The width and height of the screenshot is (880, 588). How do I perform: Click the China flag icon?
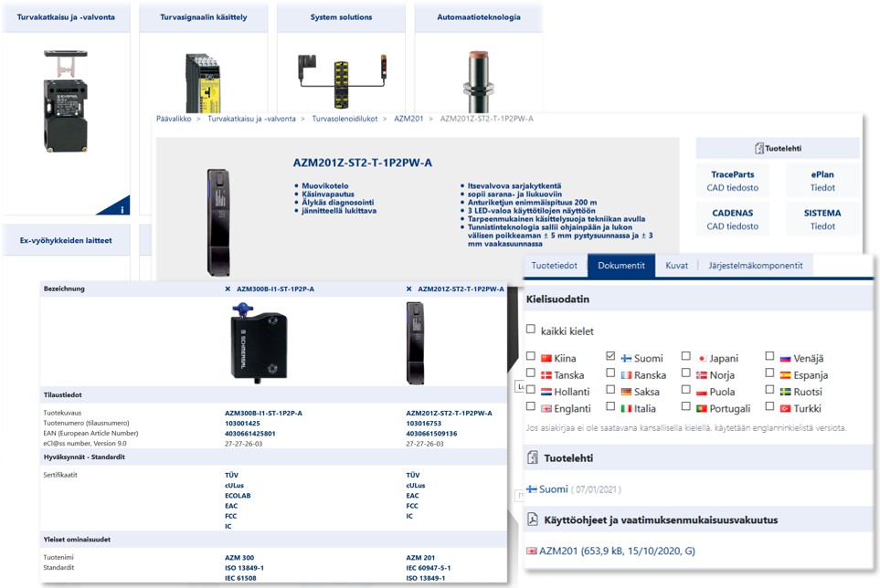[546, 359]
